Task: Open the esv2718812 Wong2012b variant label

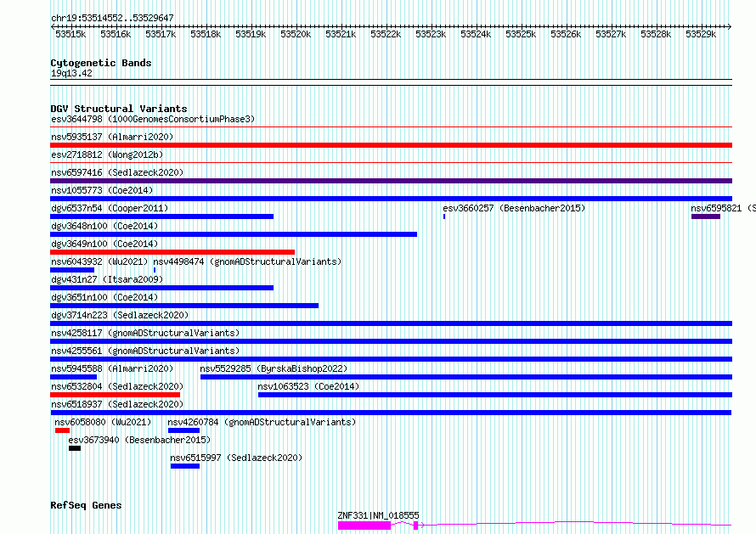Action: coord(107,155)
